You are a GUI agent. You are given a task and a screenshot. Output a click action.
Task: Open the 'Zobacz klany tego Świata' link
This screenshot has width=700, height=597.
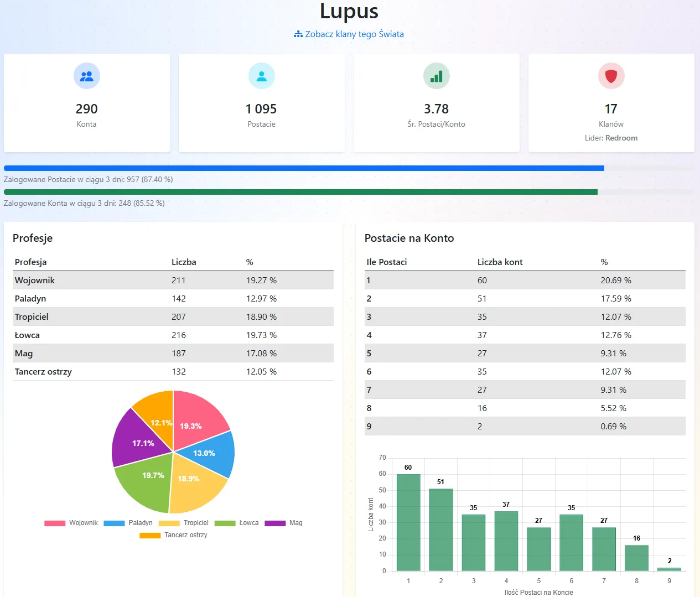click(349, 34)
